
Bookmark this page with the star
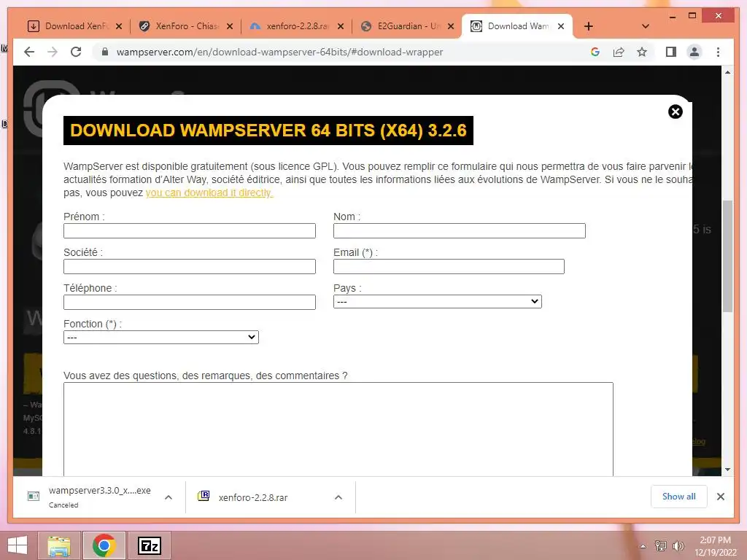tap(642, 52)
